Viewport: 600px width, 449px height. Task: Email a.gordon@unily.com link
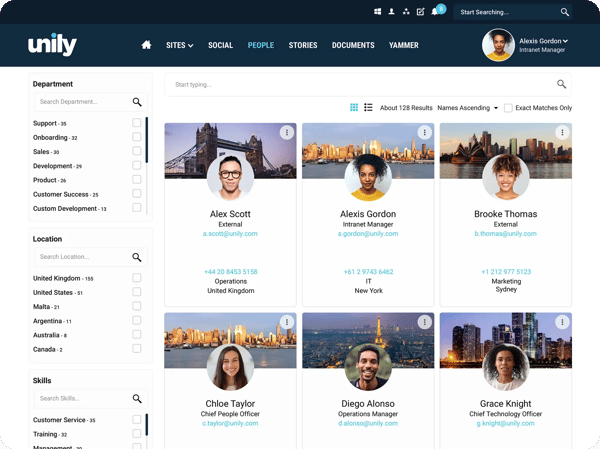point(368,233)
